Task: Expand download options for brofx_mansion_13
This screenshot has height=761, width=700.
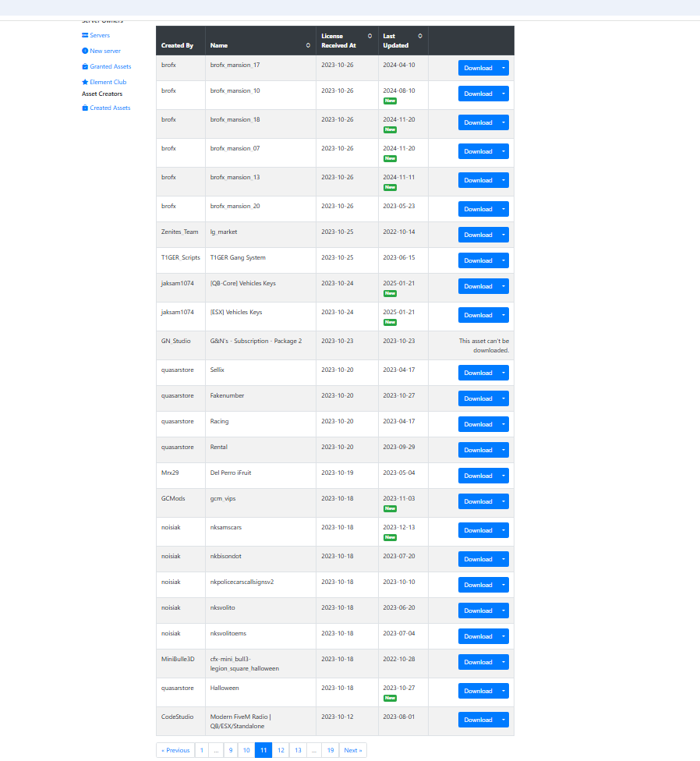Action: [x=503, y=180]
